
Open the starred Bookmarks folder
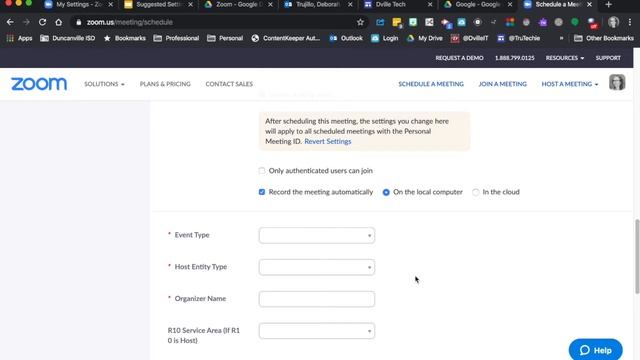pyautogui.click(x=124, y=38)
